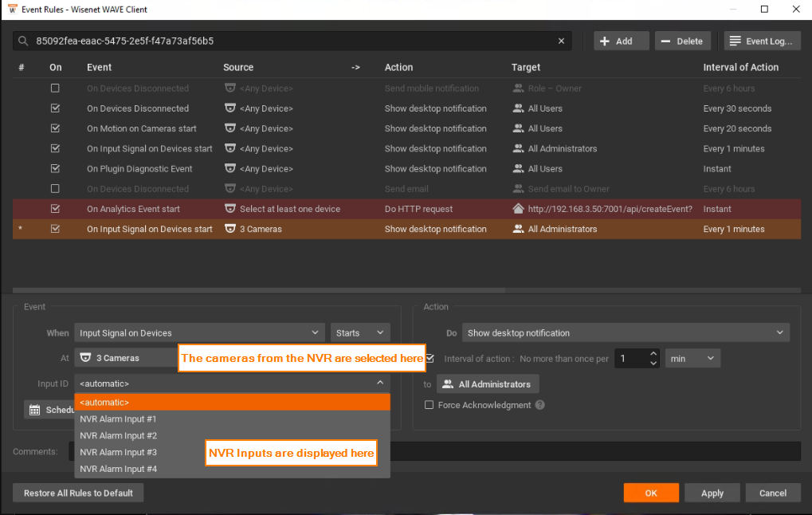812x515 pixels.
Task: Click the All Administrators target button
Action: [x=488, y=384]
